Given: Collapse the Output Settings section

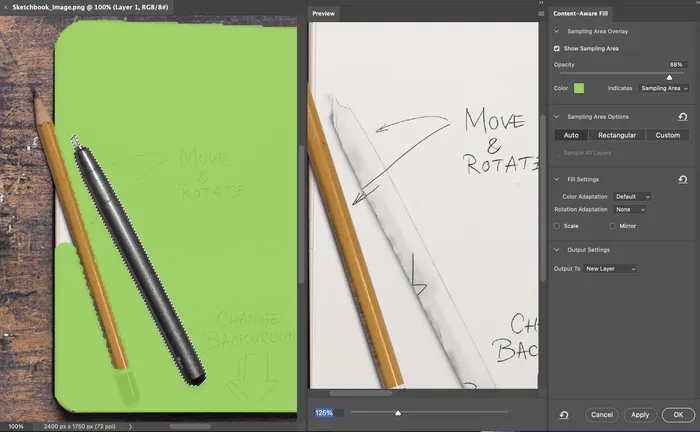Looking at the screenshot, I should [x=557, y=250].
